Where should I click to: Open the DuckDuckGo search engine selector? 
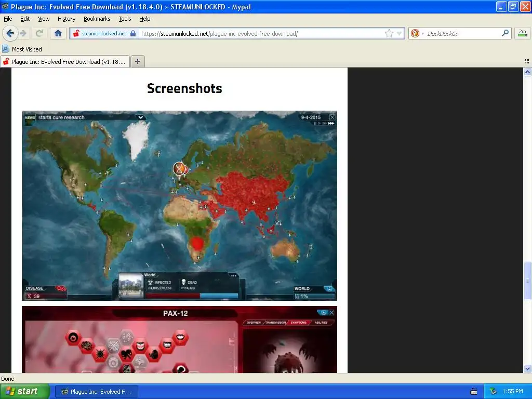pos(417,33)
